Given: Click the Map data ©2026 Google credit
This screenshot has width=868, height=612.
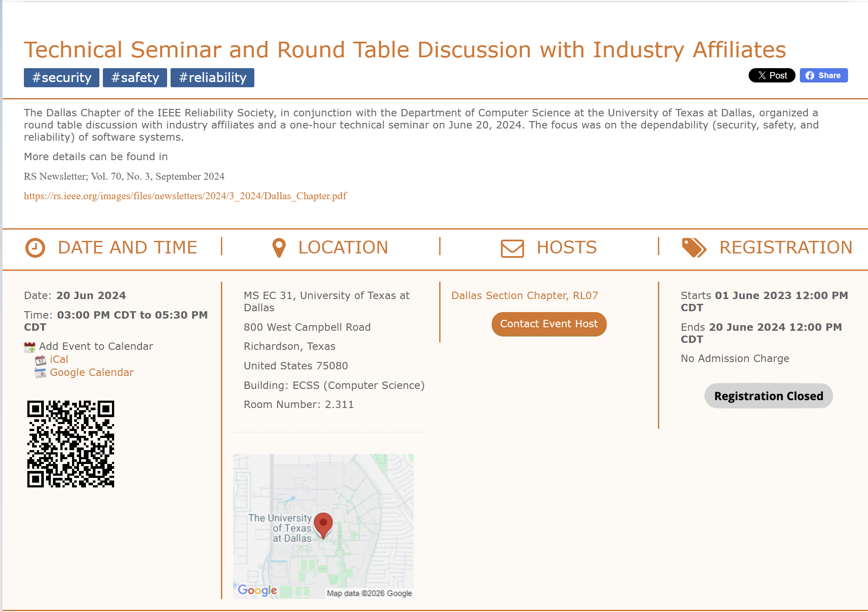Looking at the screenshot, I should pos(369,593).
